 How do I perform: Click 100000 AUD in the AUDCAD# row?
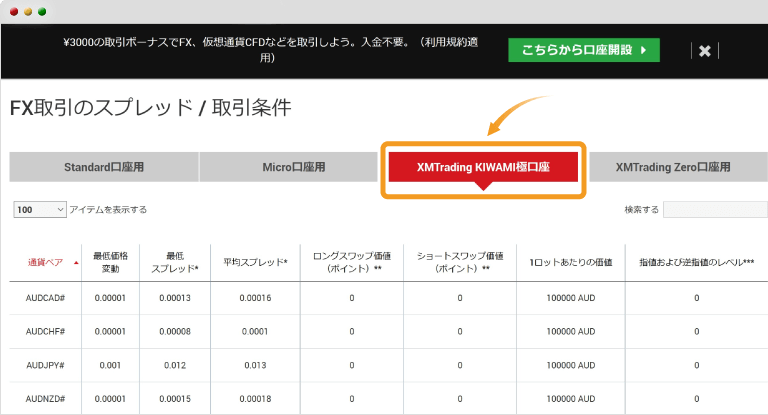click(571, 298)
